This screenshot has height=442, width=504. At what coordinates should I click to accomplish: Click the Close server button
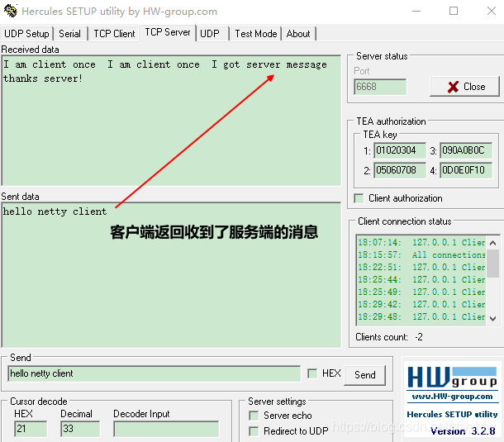[x=465, y=87]
